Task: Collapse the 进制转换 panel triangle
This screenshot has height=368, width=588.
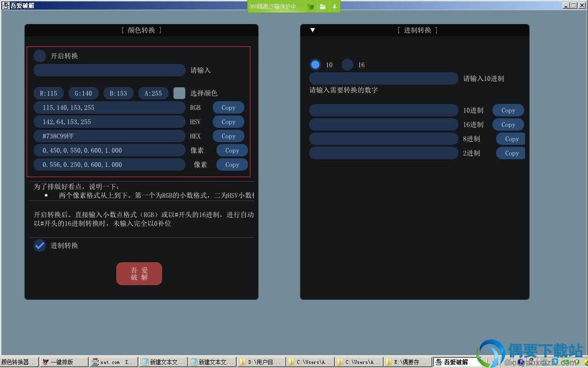Action: [x=312, y=30]
